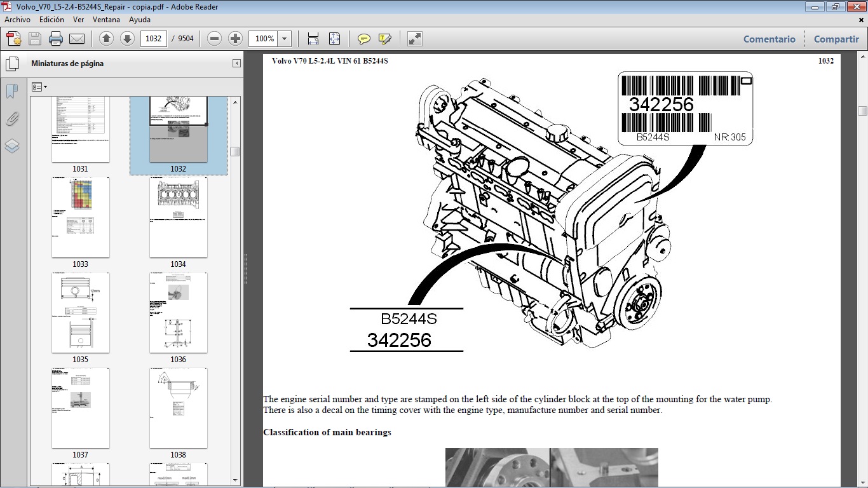The image size is (868, 488).
Task: Select the page 1036 thumbnail
Action: point(179,313)
